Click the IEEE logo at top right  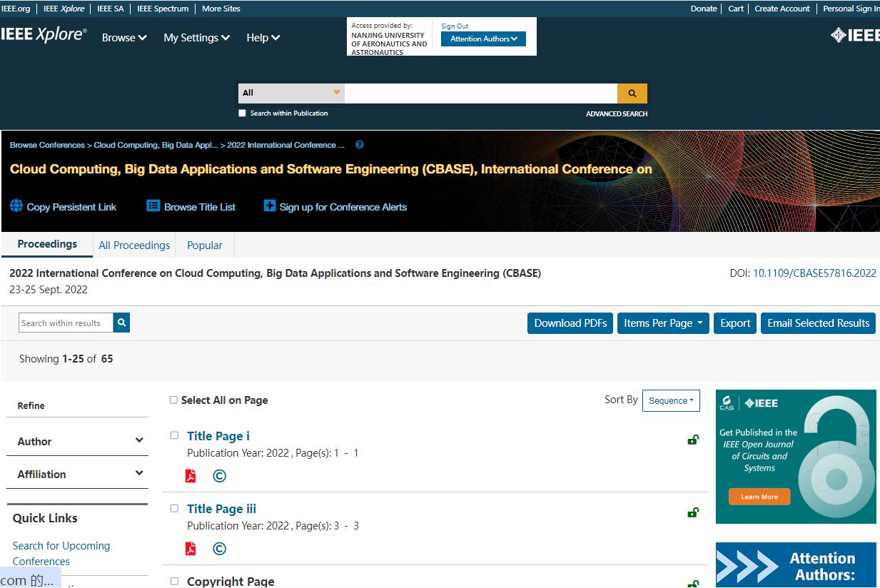tap(855, 36)
